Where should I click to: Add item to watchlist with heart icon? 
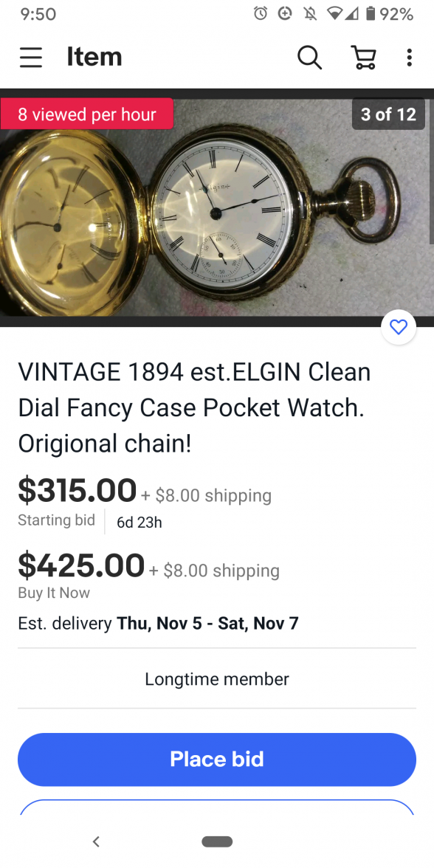pos(399,327)
